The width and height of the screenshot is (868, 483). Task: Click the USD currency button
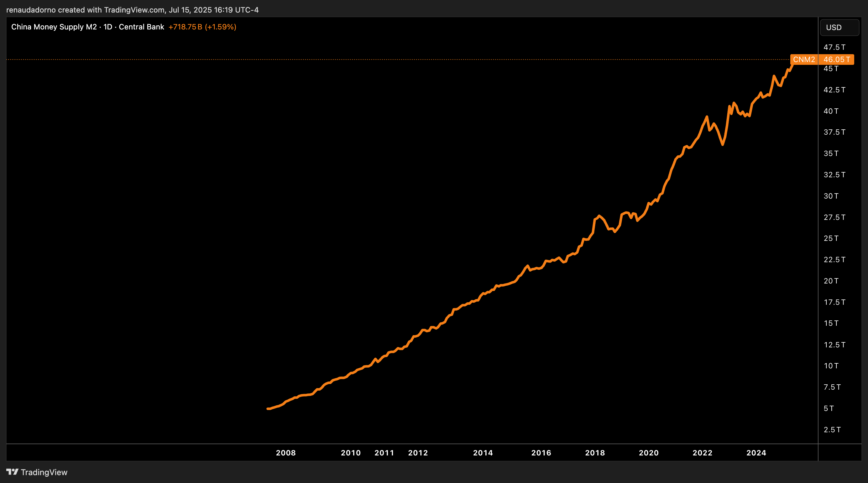click(x=839, y=27)
